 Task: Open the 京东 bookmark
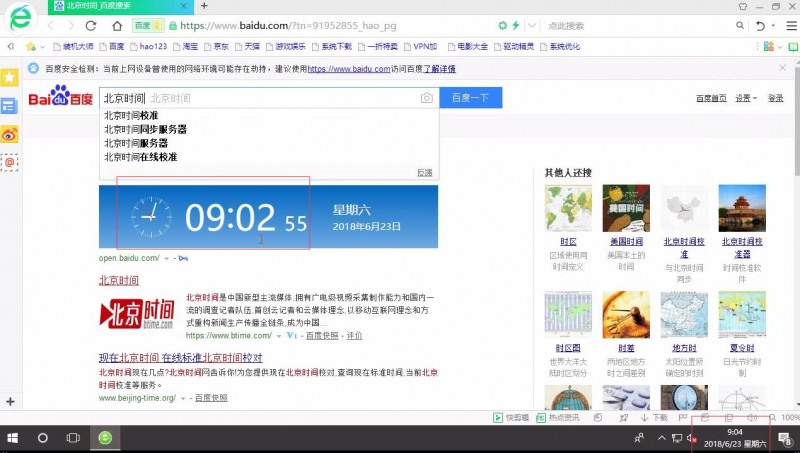coord(216,46)
